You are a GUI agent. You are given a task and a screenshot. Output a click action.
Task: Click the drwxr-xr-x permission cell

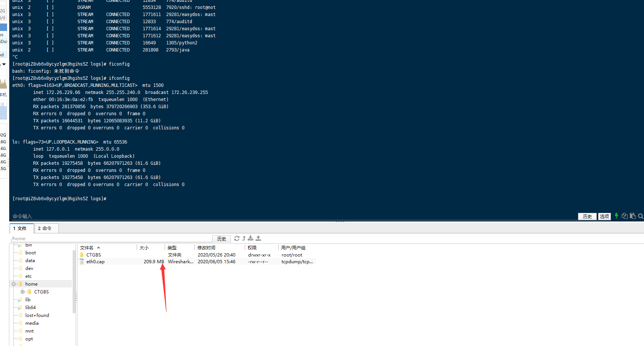pyautogui.click(x=259, y=255)
